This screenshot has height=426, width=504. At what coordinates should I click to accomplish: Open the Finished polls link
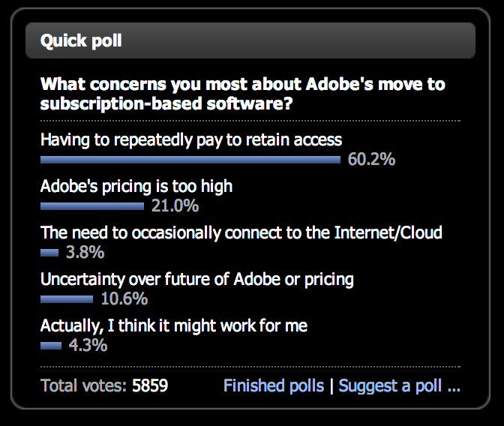[274, 385]
